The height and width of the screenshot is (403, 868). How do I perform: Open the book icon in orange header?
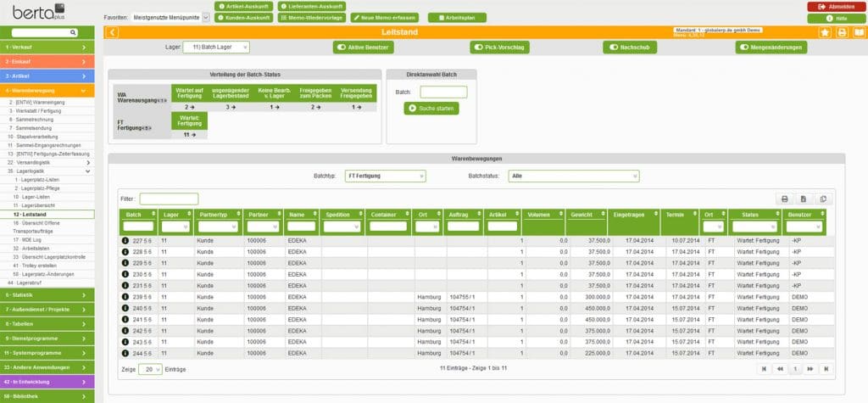coord(858,32)
